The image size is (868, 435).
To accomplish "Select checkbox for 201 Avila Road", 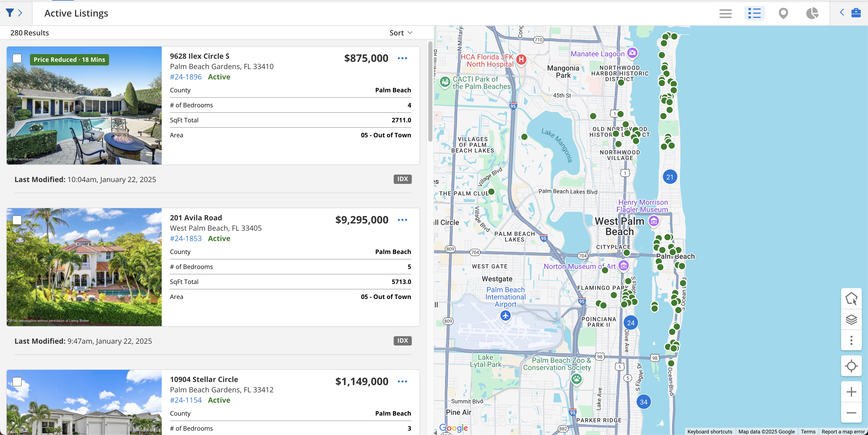I will (17, 220).
